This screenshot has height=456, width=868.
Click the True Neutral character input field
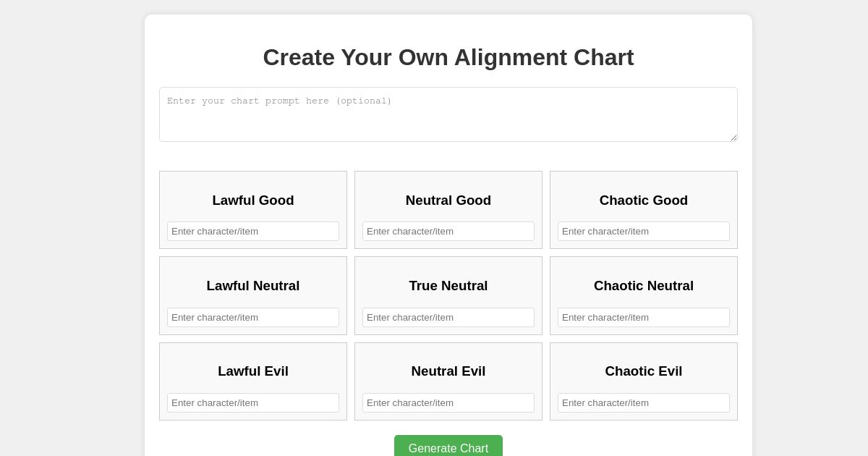(448, 317)
